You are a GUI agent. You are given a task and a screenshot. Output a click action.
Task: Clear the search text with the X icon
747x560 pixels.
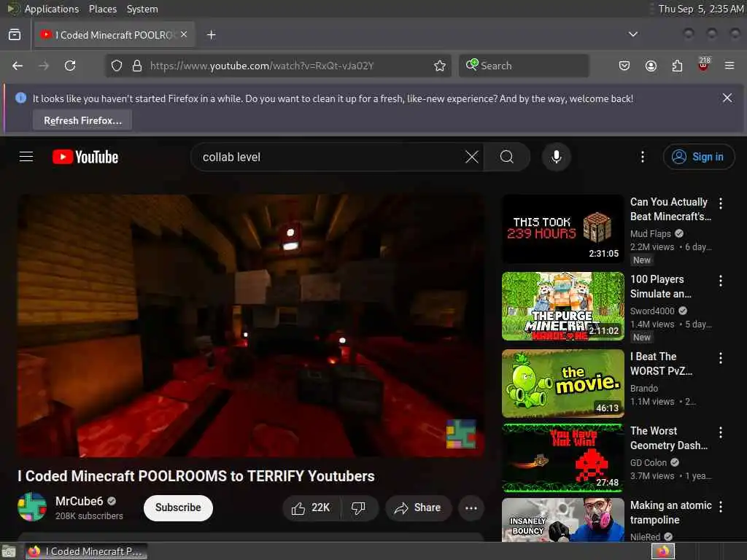coord(472,157)
